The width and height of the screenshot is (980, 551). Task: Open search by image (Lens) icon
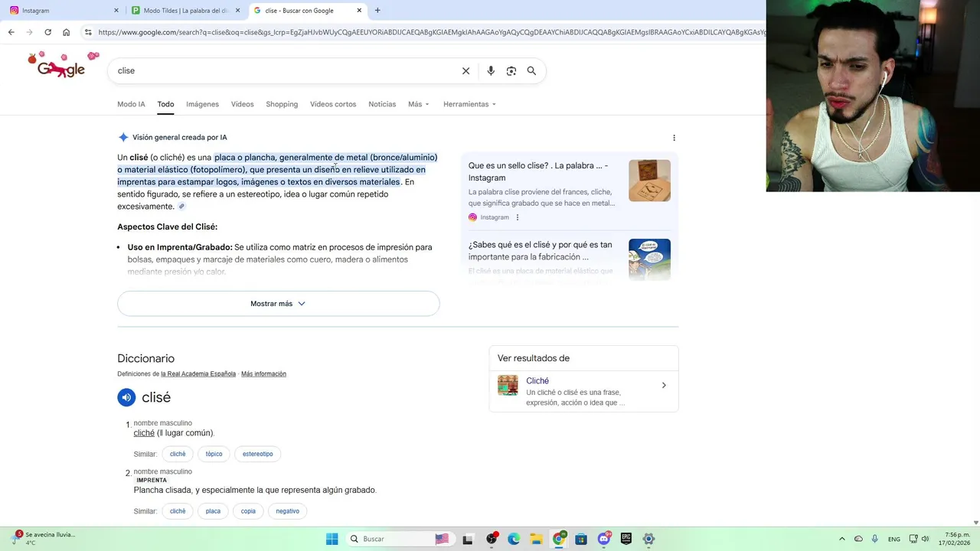[x=511, y=70]
